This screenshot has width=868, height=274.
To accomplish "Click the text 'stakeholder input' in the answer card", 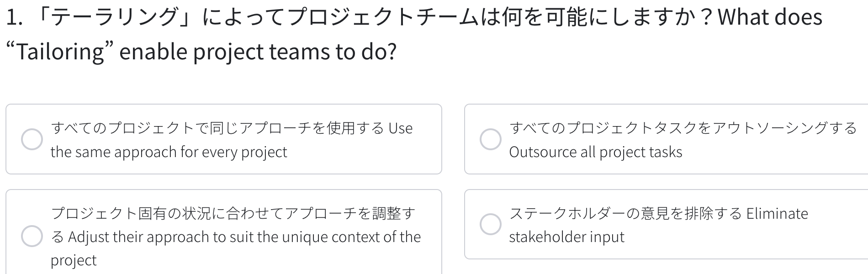I will pos(566,237).
